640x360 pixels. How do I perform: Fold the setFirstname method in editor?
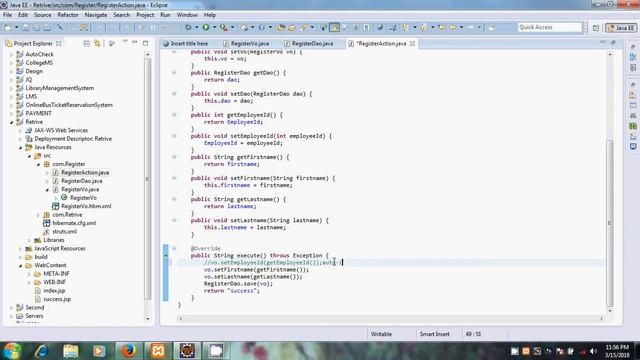click(174, 178)
